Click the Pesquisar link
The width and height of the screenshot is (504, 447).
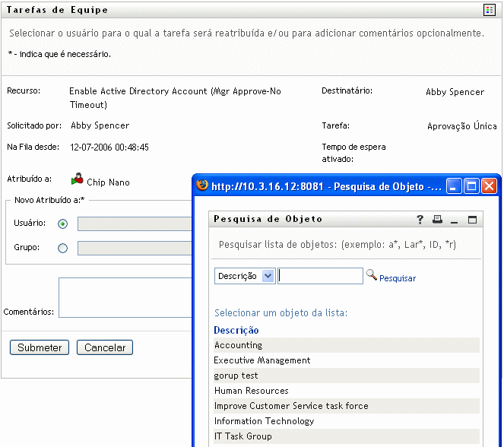point(398,278)
